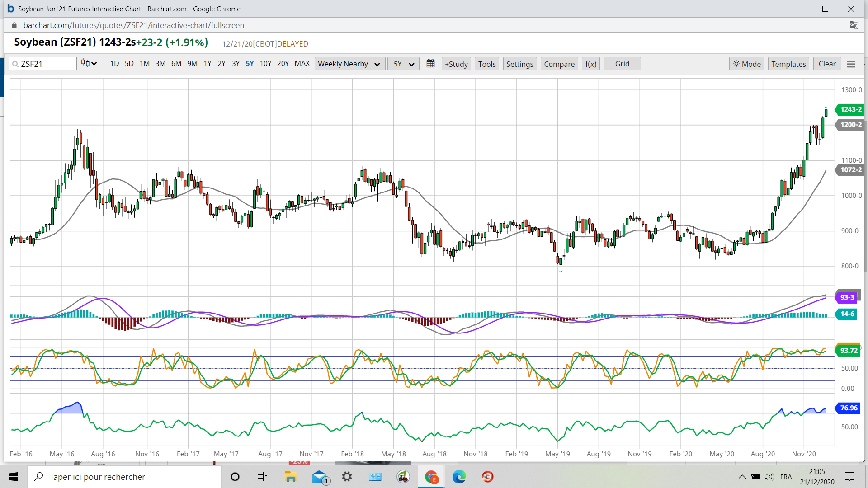
Task: Click the site lock security icon
Action: [x=14, y=25]
